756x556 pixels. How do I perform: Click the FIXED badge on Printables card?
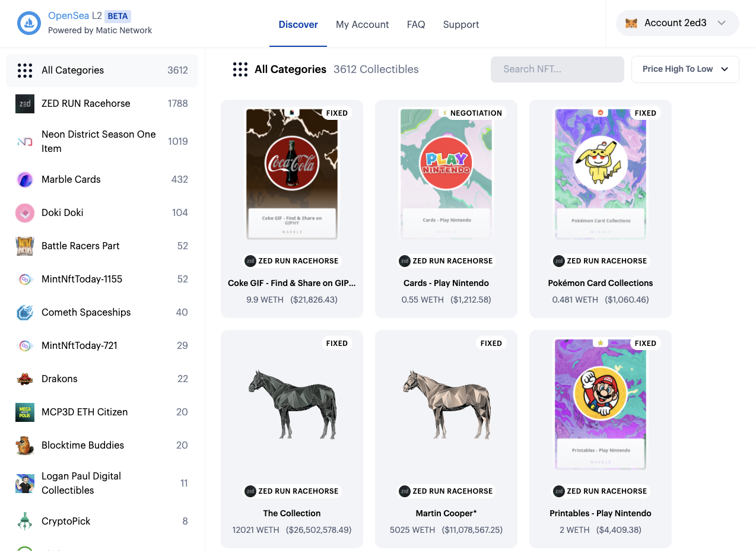coord(646,343)
